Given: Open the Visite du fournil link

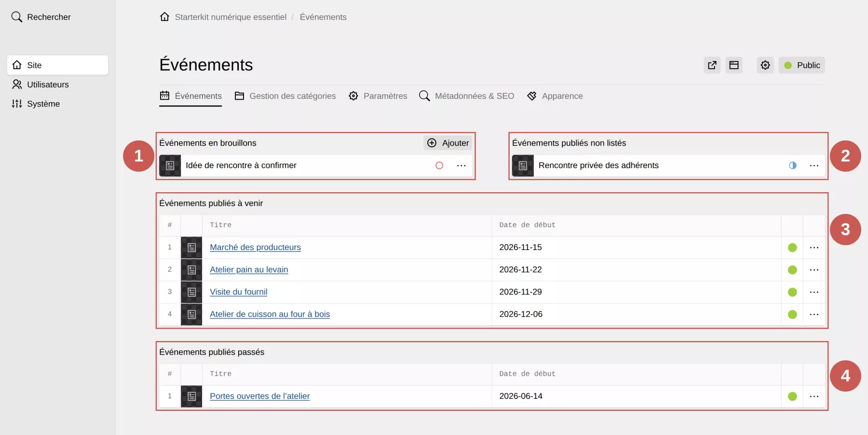Looking at the screenshot, I should click(x=238, y=291).
